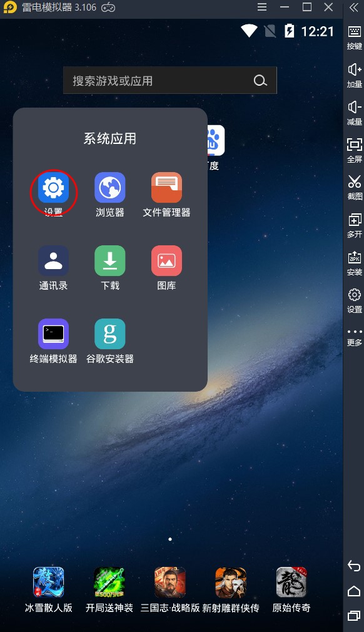
Task: Click the no-SIM status icon
Action: point(270,31)
